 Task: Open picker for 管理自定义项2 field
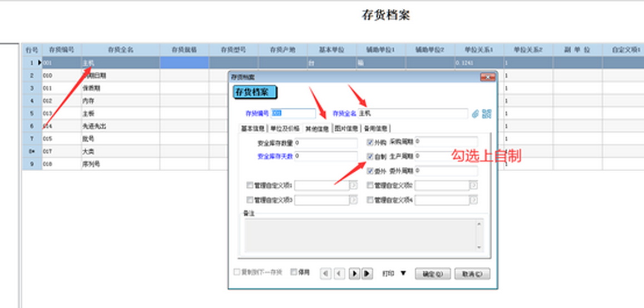[473, 186]
